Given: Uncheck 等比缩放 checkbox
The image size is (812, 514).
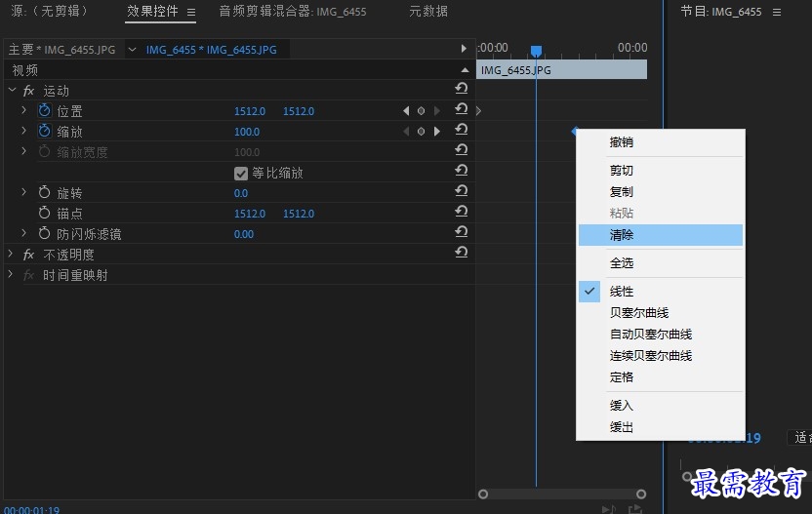Looking at the screenshot, I should (x=241, y=173).
